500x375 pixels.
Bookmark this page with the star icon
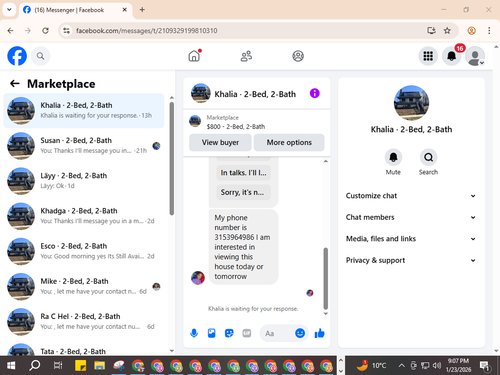click(x=447, y=31)
